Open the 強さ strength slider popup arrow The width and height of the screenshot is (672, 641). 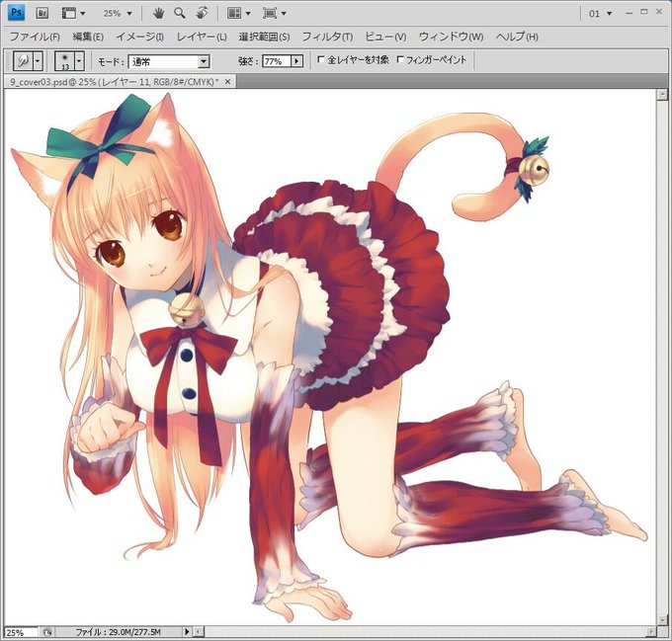point(296,61)
